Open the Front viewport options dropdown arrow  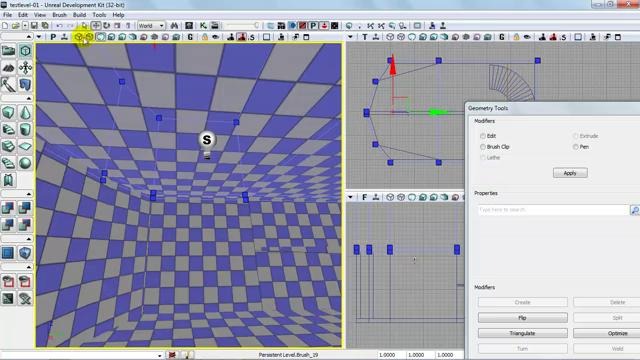(x=351, y=198)
